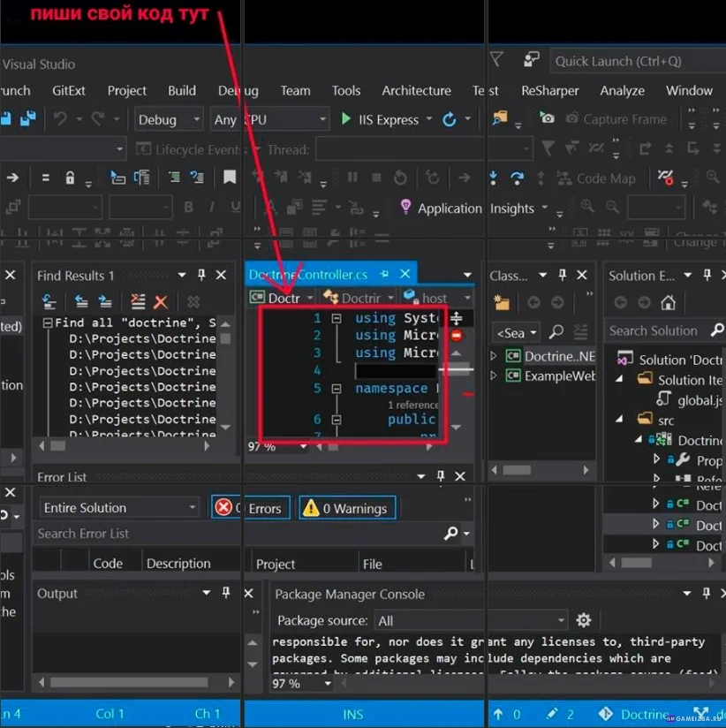Open the Tools menu
Image resolution: width=726 pixels, height=728 pixels.
click(x=346, y=90)
